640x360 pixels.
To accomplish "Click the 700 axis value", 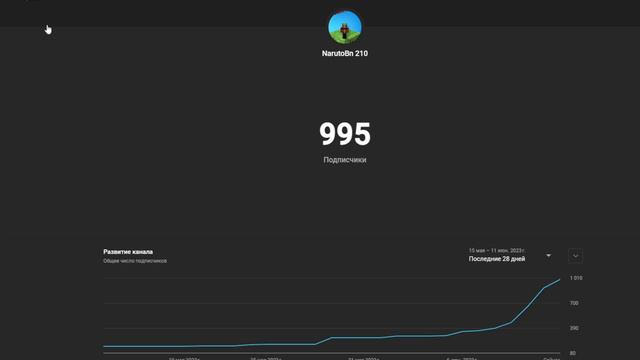I will click(x=574, y=303).
